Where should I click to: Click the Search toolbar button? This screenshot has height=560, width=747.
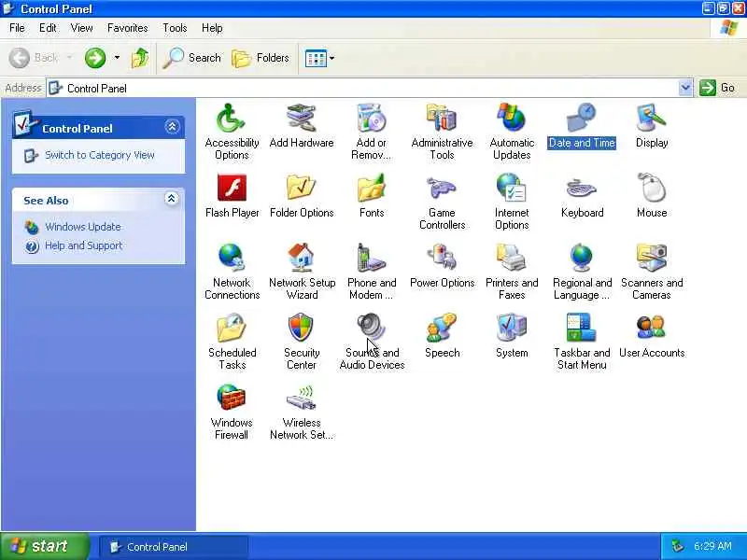[x=192, y=58]
